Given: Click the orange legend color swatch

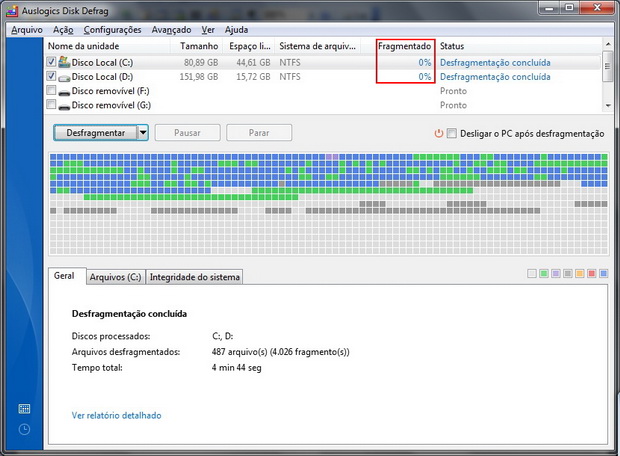Looking at the screenshot, I should click(x=580, y=274).
